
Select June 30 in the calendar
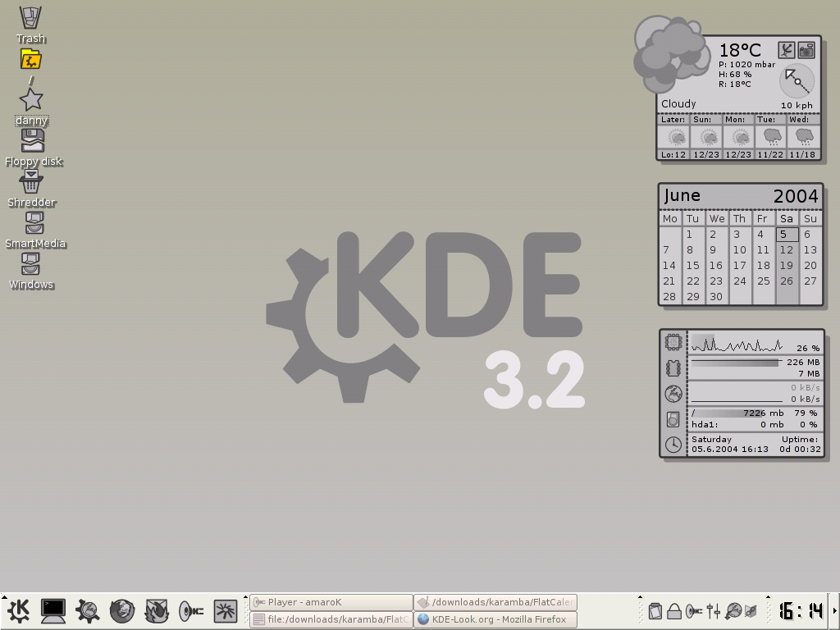716,296
